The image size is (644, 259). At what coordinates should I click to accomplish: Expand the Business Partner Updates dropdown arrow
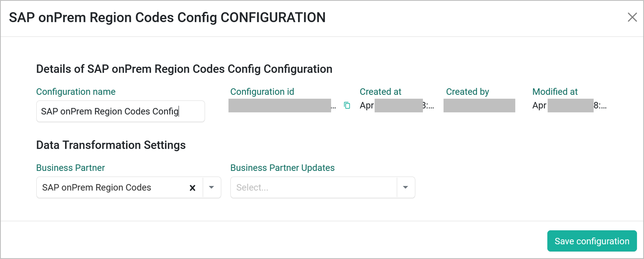405,187
